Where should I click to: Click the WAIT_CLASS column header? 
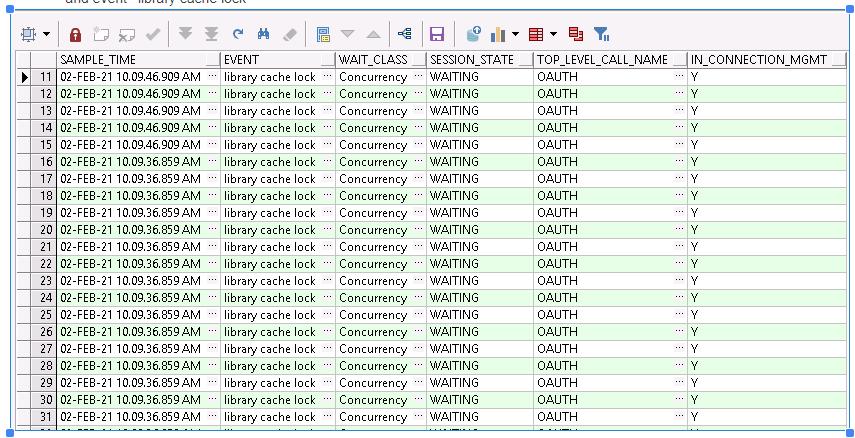point(372,60)
